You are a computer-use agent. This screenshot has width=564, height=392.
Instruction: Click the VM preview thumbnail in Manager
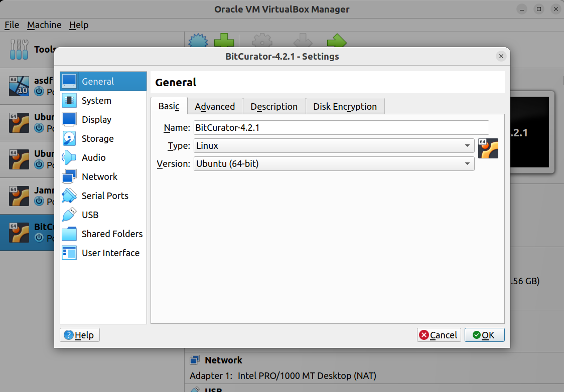click(532, 132)
